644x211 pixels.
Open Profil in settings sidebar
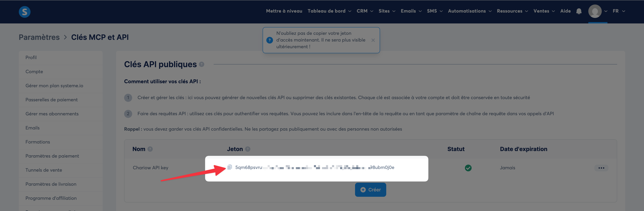point(31,57)
